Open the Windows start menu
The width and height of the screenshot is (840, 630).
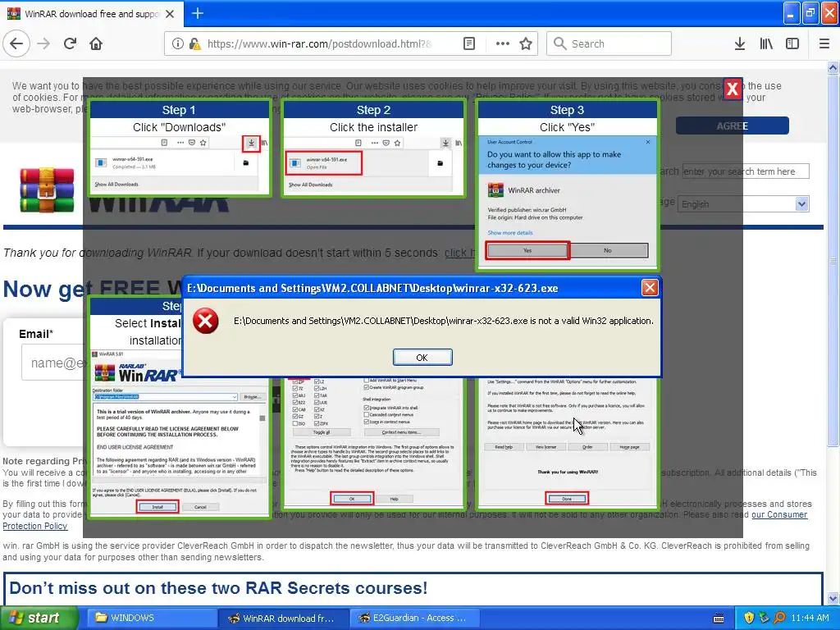39,618
